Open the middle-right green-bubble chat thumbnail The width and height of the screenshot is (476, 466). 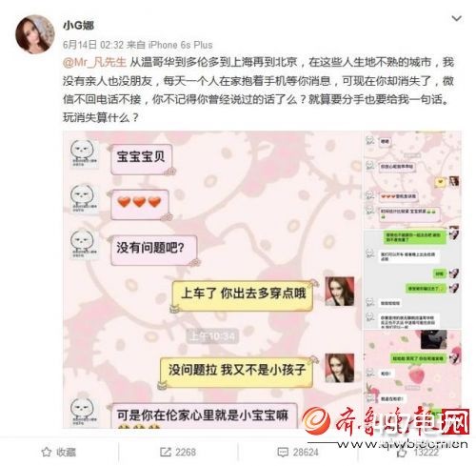pos(412,279)
